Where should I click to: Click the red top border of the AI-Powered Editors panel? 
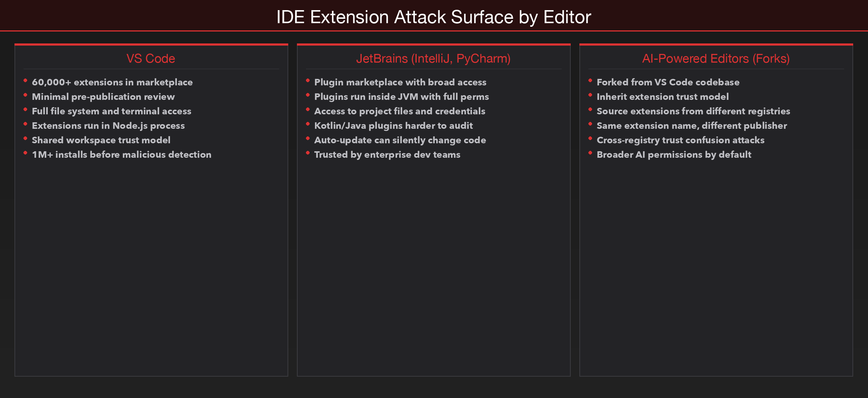pos(716,45)
